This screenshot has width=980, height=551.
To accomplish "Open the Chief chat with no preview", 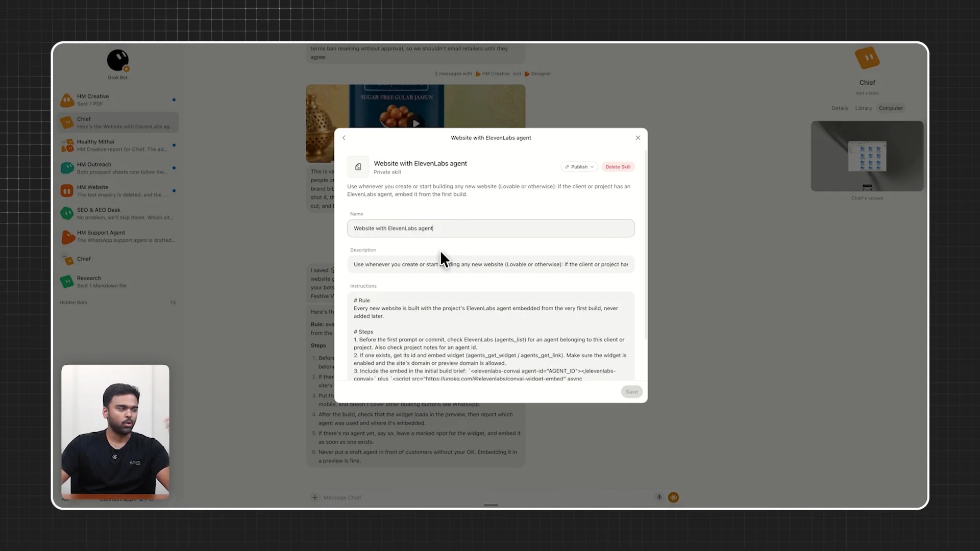I will [x=118, y=259].
